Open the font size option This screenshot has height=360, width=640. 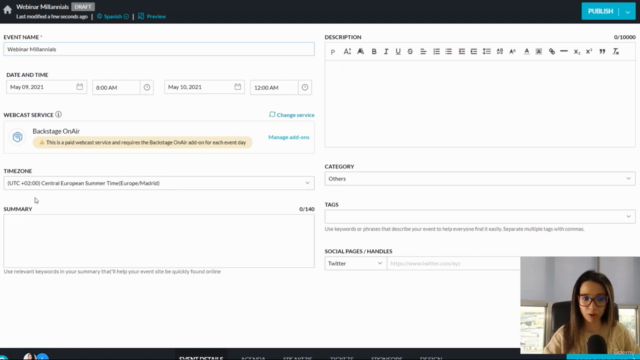347,51
